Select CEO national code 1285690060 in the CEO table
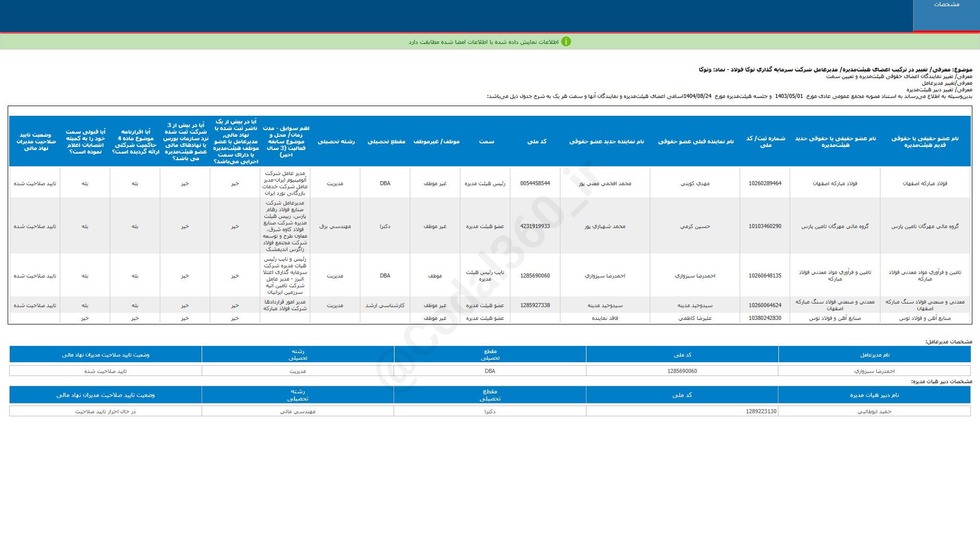Viewport: 980px width, 551px height. click(682, 371)
